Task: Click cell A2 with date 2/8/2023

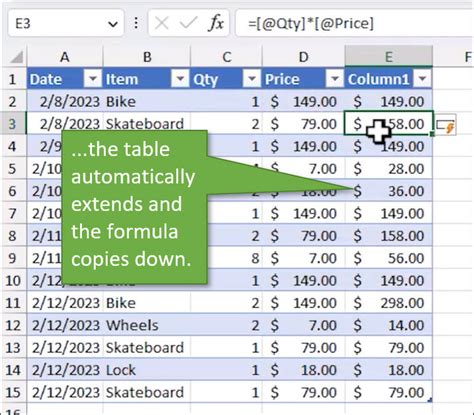Action: pos(65,102)
